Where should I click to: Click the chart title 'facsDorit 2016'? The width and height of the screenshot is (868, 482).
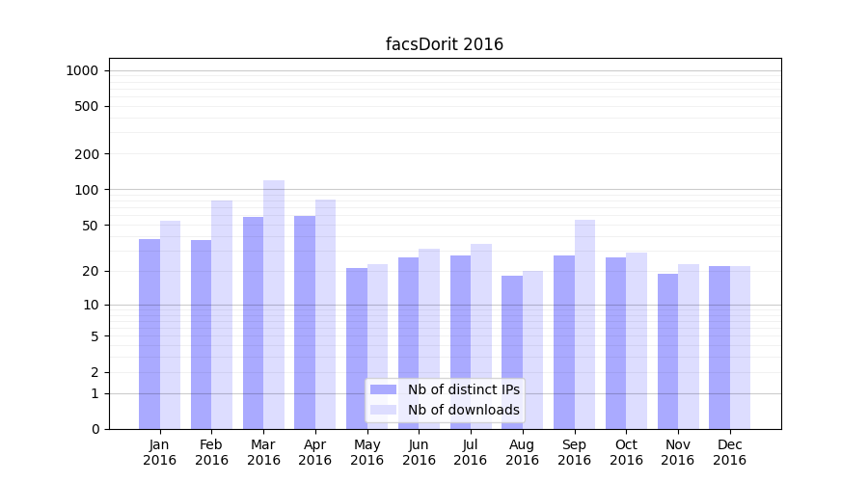click(445, 44)
